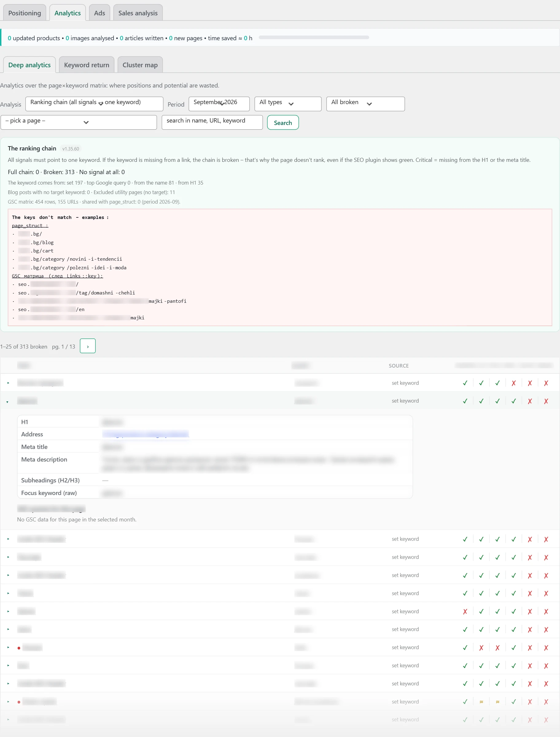The height and width of the screenshot is (737, 560).
Task: Select the Analytics tab
Action: coord(67,13)
